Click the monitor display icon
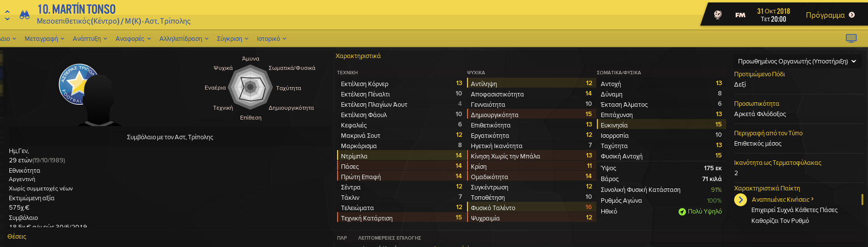 point(851,38)
